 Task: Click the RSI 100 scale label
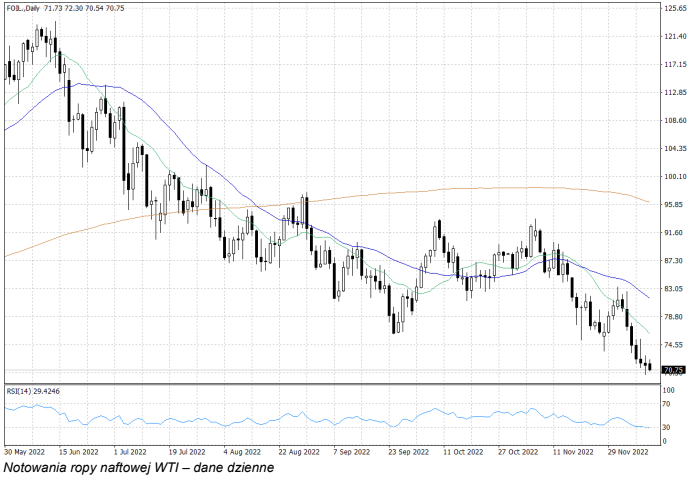click(x=669, y=389)
